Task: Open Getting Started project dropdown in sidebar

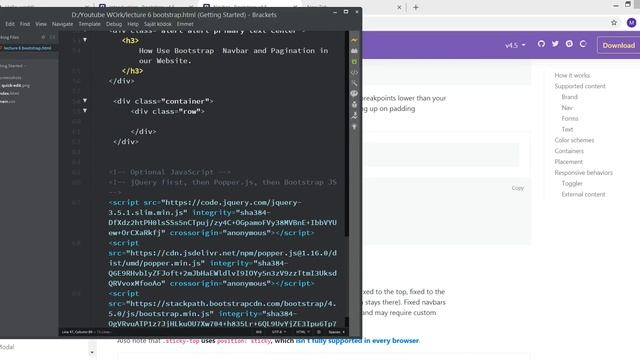Action: [x=12, y=66]
